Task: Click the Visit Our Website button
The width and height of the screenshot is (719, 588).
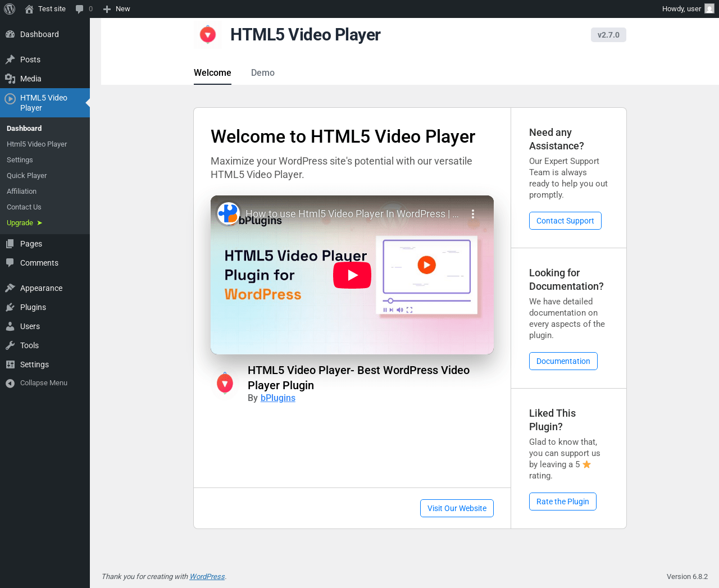Action: (x=457, y=508)
